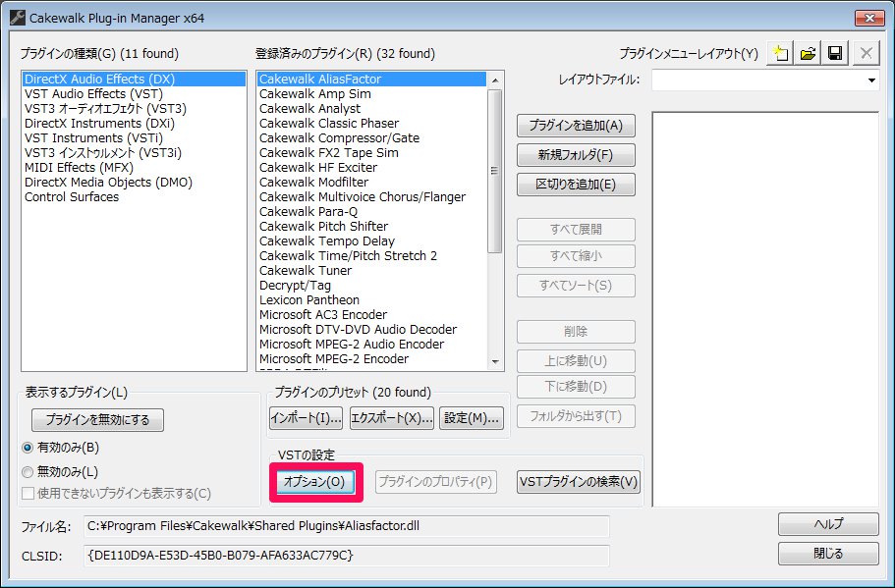Viewport: 895px width, 588px height.
Task: Select Cakewalk AliasFactor plug-in
Action: tap(372, 80)
